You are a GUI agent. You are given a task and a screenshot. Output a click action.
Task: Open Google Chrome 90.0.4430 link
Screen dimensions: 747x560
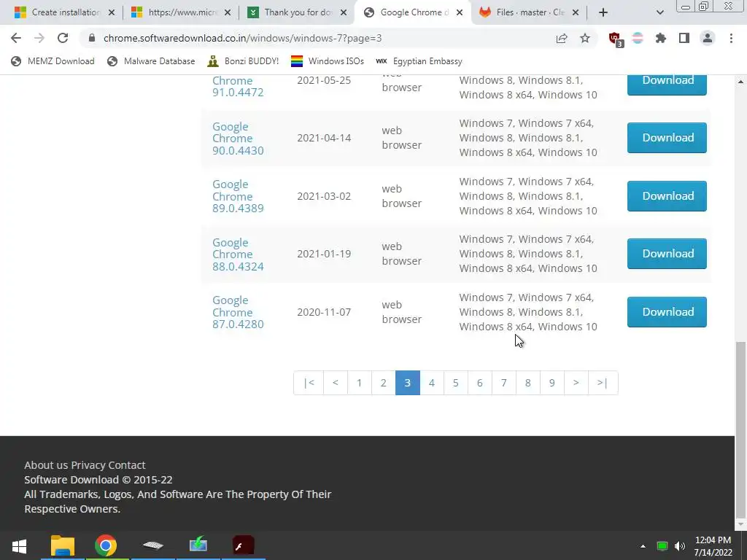[238, 138]
